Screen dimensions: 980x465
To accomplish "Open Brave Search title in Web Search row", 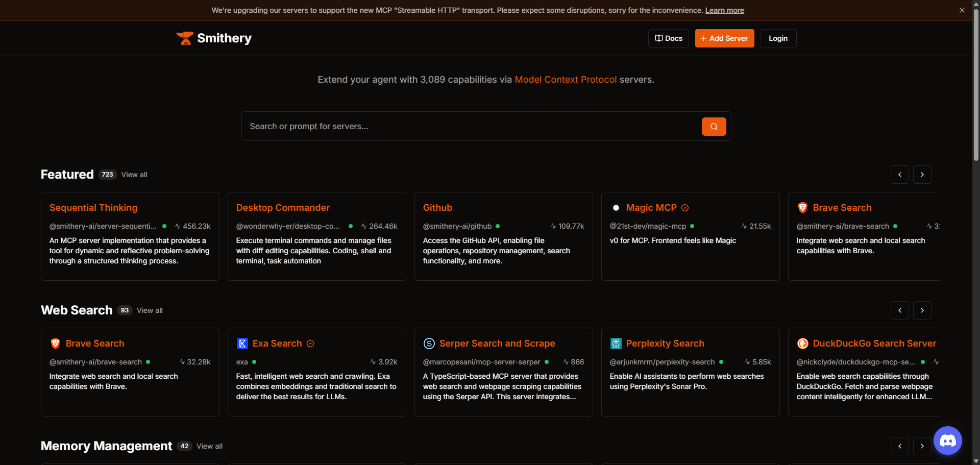I will 95,344.
